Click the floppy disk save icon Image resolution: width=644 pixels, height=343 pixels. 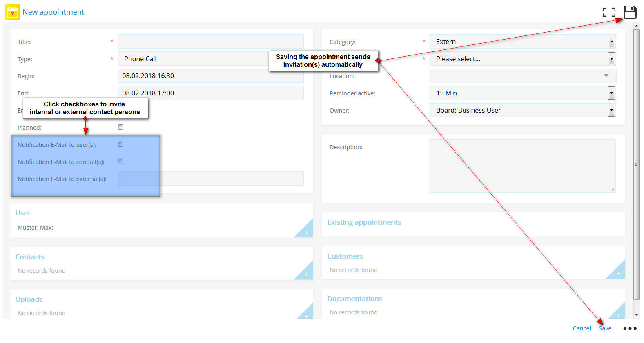tap(630, 12)
